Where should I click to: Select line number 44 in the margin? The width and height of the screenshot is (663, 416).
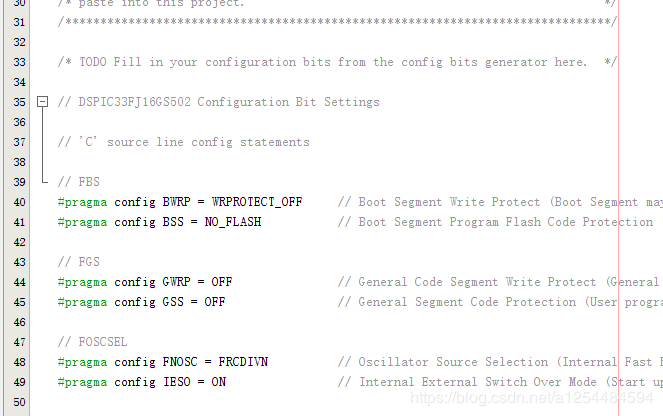[x=20, y=282]
